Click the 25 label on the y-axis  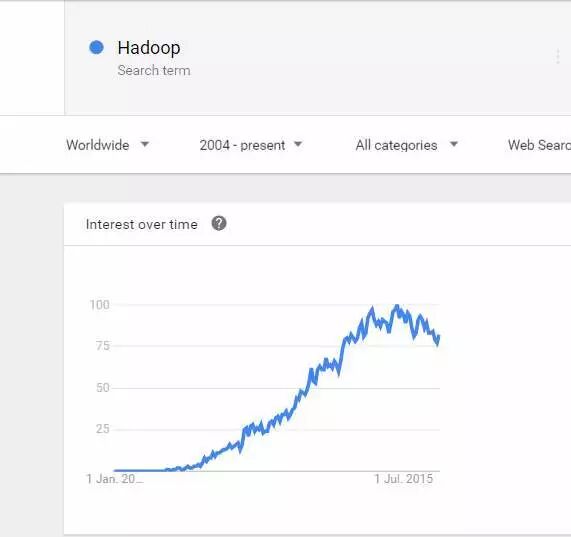pyautogui.click(x=103, y=429)
